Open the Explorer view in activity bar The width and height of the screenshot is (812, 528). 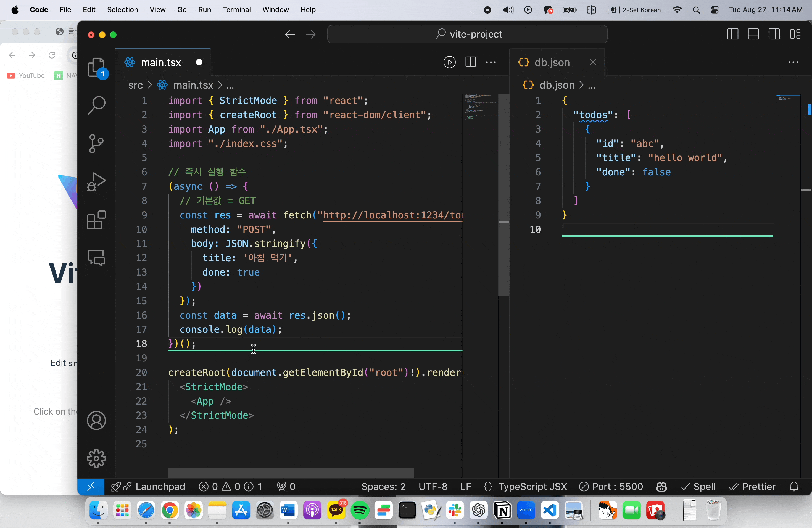click(97, 67)
